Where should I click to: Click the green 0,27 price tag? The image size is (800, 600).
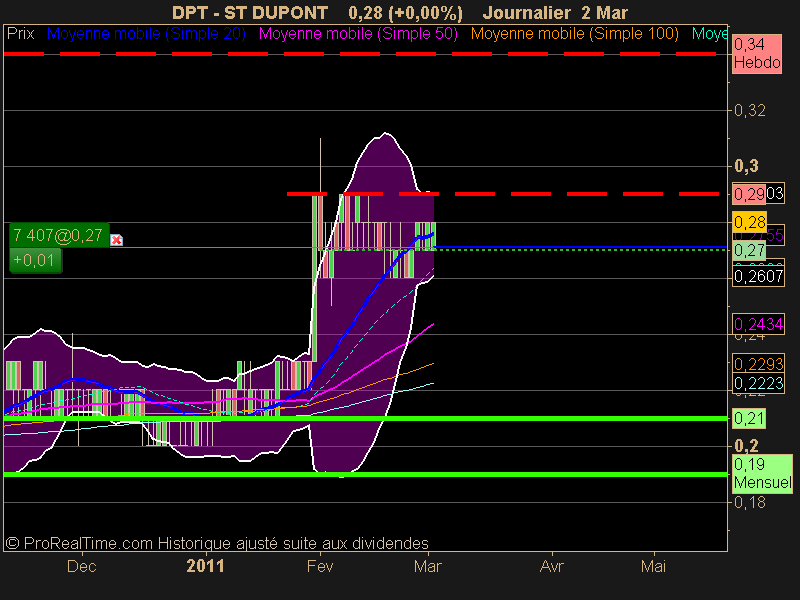pos(749,251)
